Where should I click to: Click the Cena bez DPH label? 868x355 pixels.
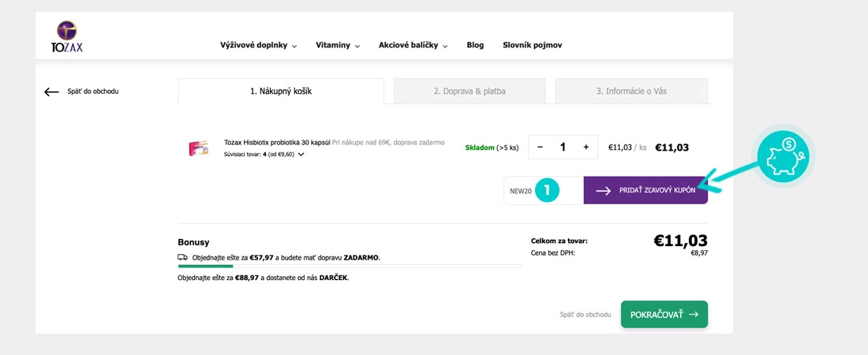pyautogui.click(x=553, y=253)
